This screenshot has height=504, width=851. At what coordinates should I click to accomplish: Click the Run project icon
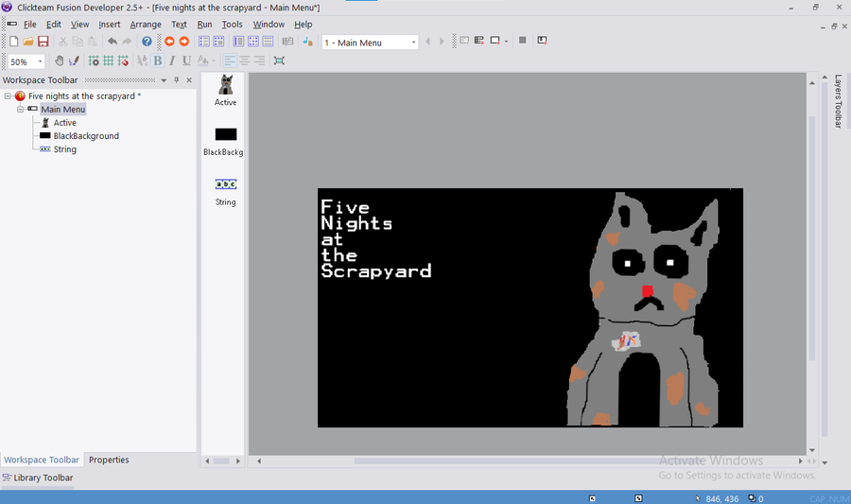tap(464, 41)
